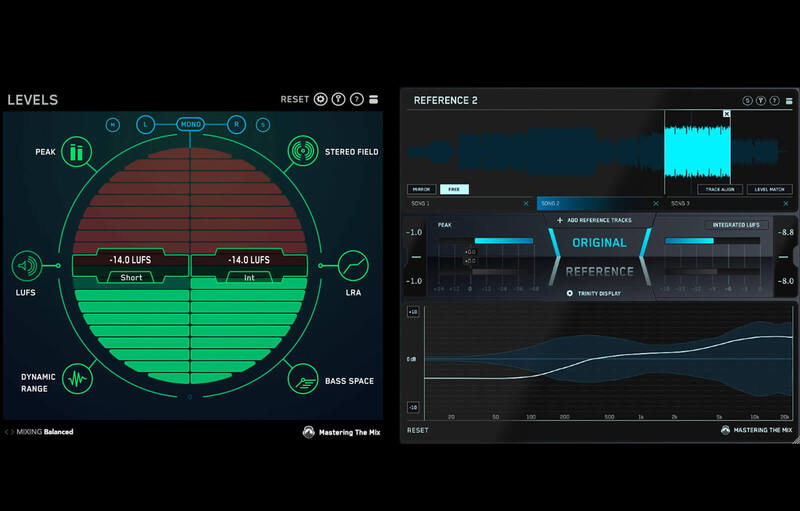This screenshot has height=511, width=800.
Task: Close the highlighted waveform loop region
Action: (727, 114)
